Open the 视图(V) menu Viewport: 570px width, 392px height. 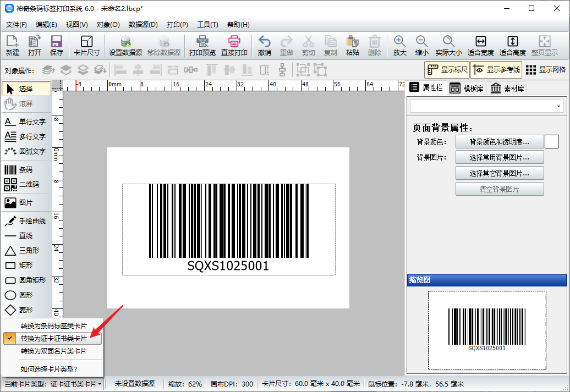76,25
